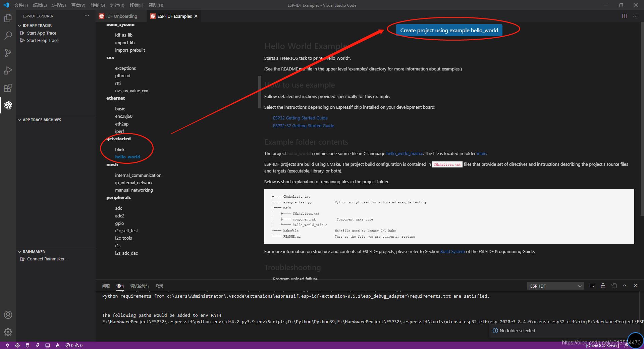Open the 运行(R) menu

point(117,5)
